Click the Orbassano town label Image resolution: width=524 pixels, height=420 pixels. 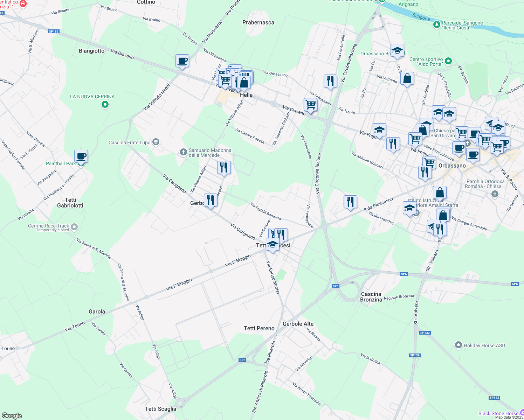[452, 166]
